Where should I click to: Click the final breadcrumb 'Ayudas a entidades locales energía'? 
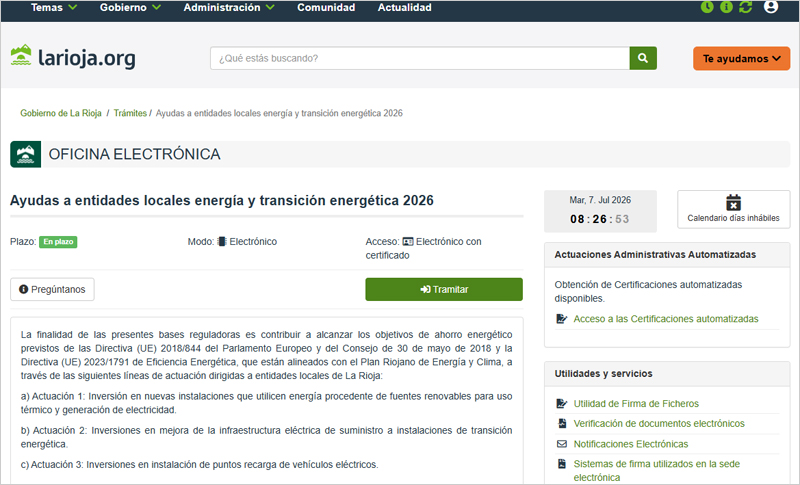(x=279, y=113)
